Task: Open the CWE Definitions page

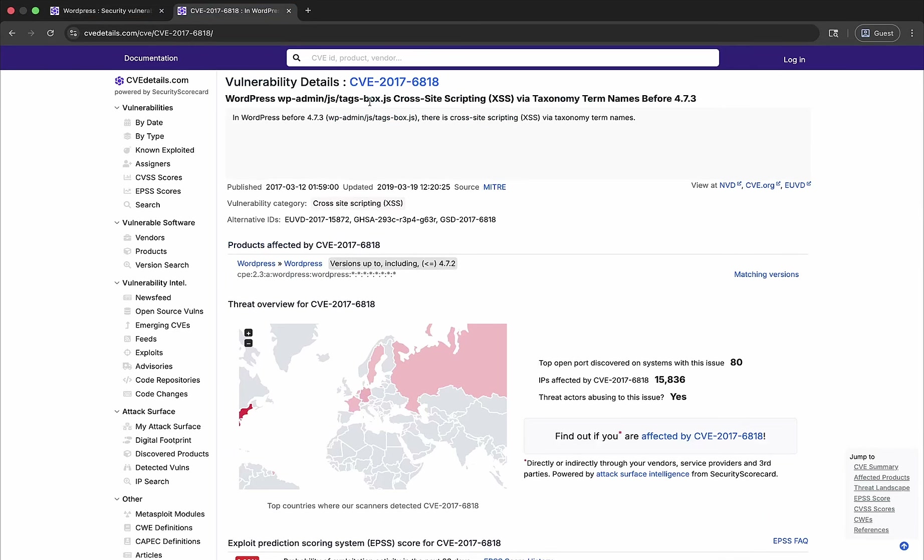Action: pyautogui.click(x=164, y=527)
